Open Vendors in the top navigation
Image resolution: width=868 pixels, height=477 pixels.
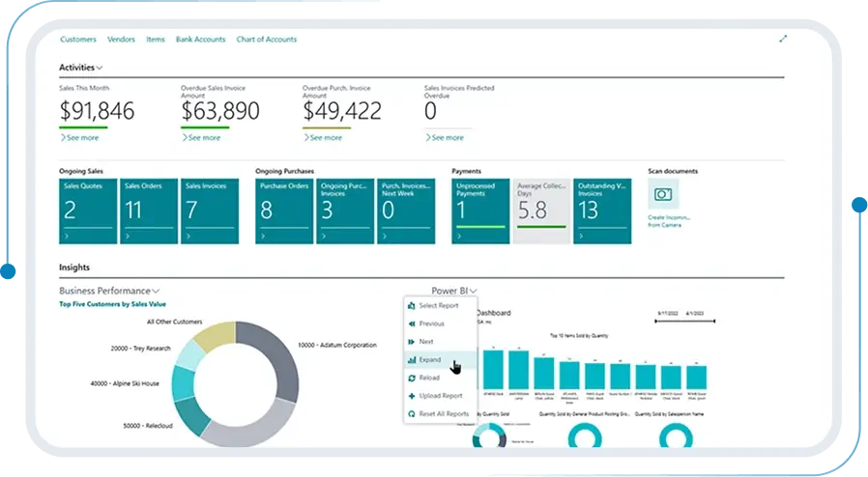coord(121,40)
